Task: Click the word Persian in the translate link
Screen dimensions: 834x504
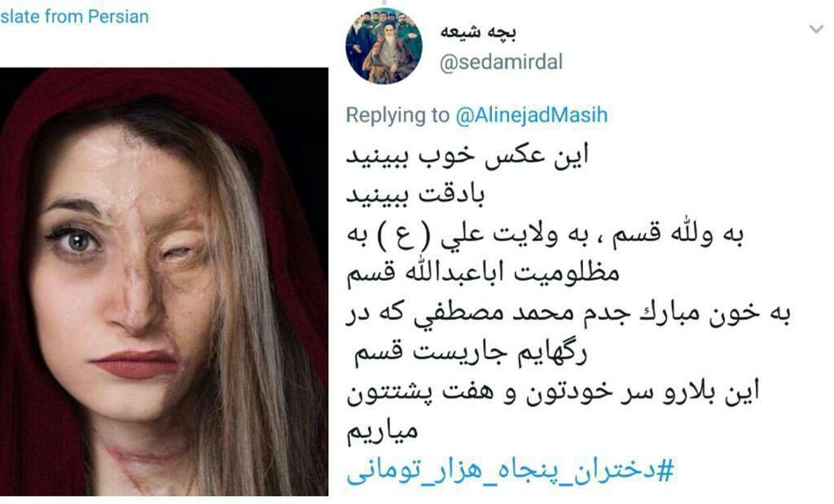Action: pos(118,16)
